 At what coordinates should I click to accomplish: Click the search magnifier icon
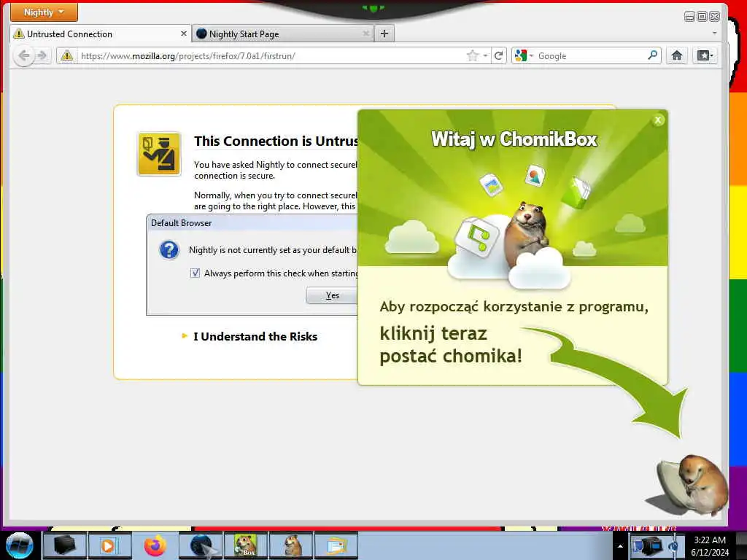[653, 55]
